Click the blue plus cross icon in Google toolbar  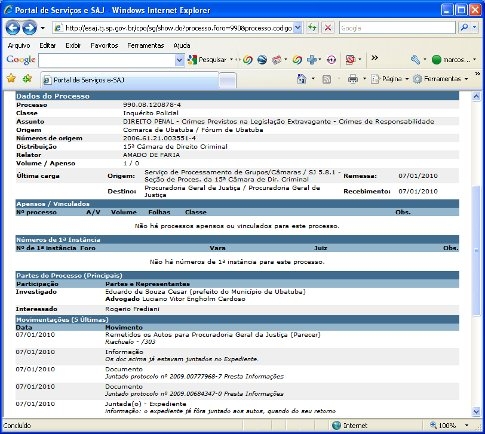tap(312, 60)
